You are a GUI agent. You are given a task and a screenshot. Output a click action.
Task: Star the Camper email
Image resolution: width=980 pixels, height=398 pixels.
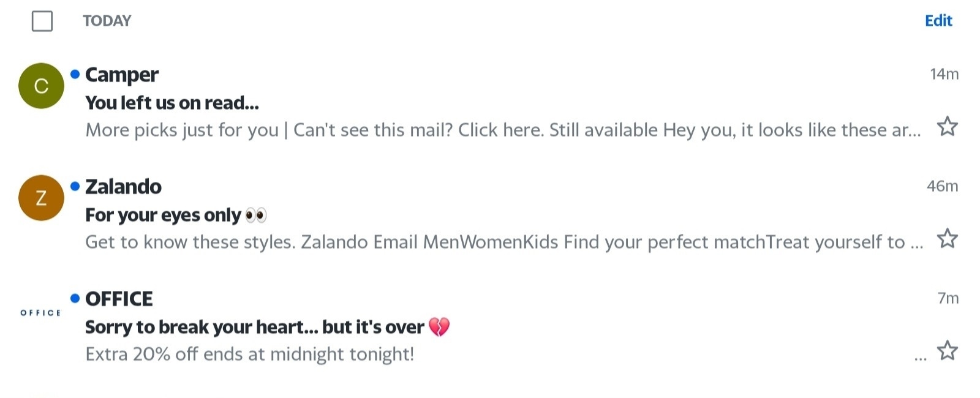pyautogui.click(x=947, y=127)
